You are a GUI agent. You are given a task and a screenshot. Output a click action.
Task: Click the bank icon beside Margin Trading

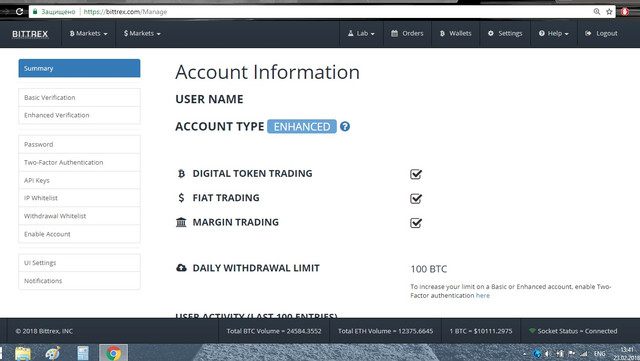click(181, 222)
